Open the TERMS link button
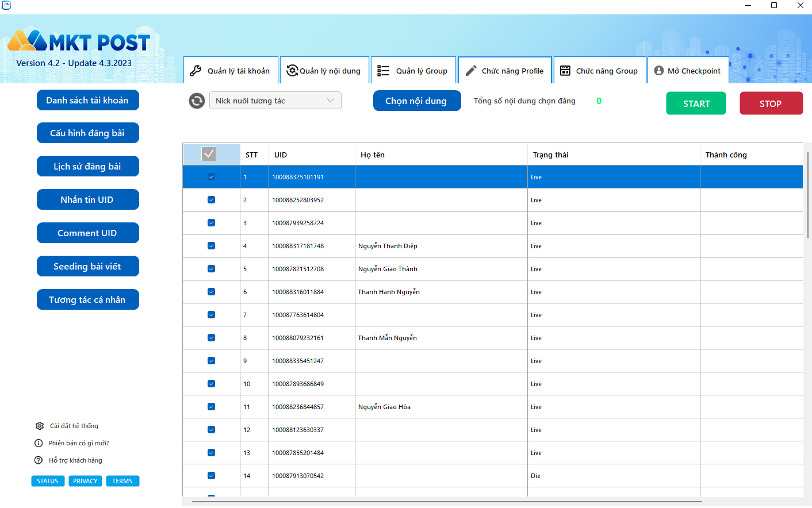 tap(122, 481)
